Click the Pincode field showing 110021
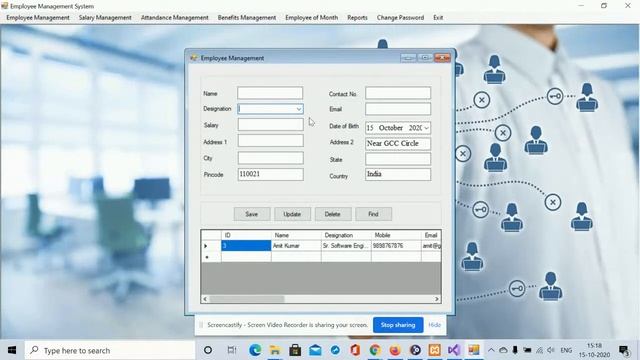This screenshot has height=360, width=640. pyautogui.click(x=271, y=174)
